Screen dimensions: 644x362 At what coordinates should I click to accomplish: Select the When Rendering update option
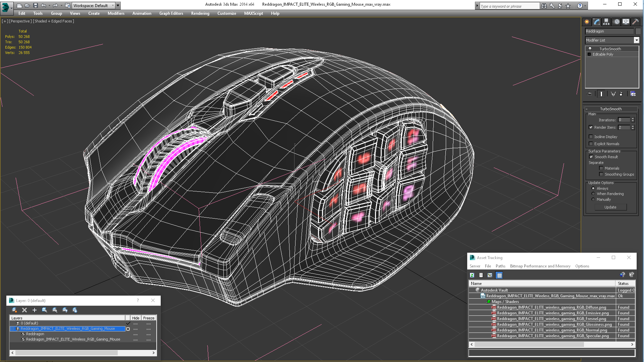click(x=593, y=194)
